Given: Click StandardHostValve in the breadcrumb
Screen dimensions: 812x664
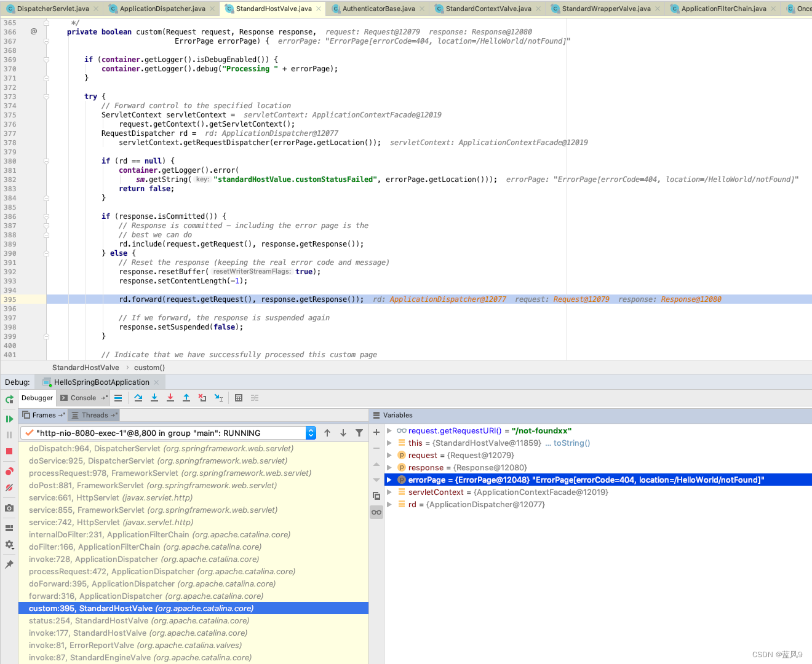Looking at the screenshot, I should pos(86,368).
